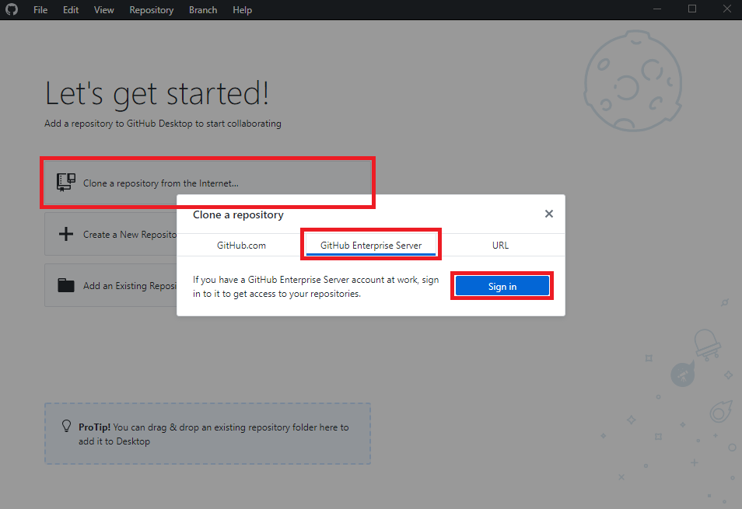Open the Branch menu
742x509 pixels.
[203, 10]
